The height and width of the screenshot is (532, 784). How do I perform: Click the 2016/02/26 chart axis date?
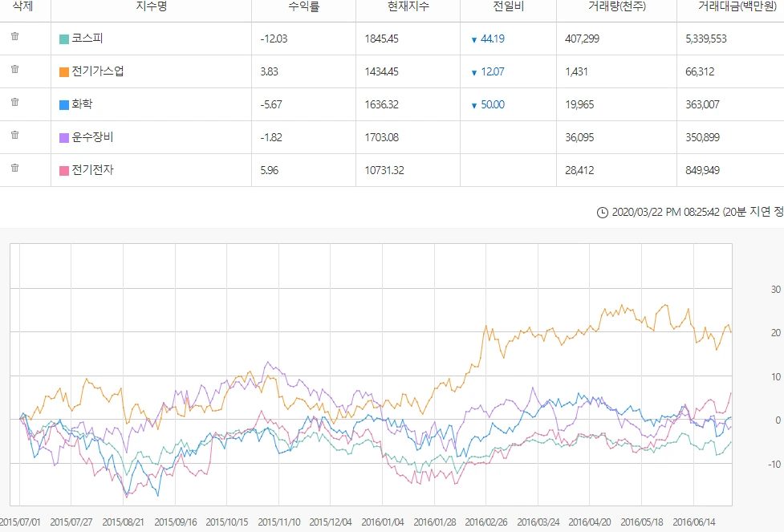tap(486, 522)
